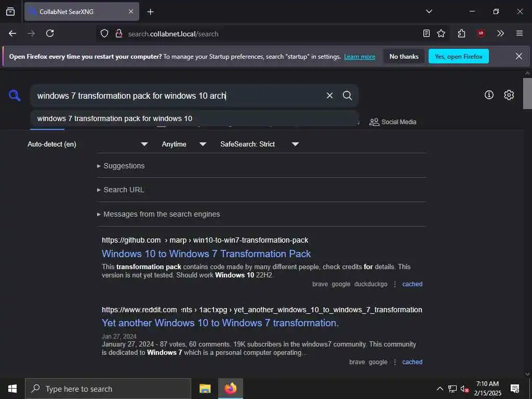Viewport: 532px width, 399px height.
Task: Go to SearXNG home via logo
Action: pos(15,96)
